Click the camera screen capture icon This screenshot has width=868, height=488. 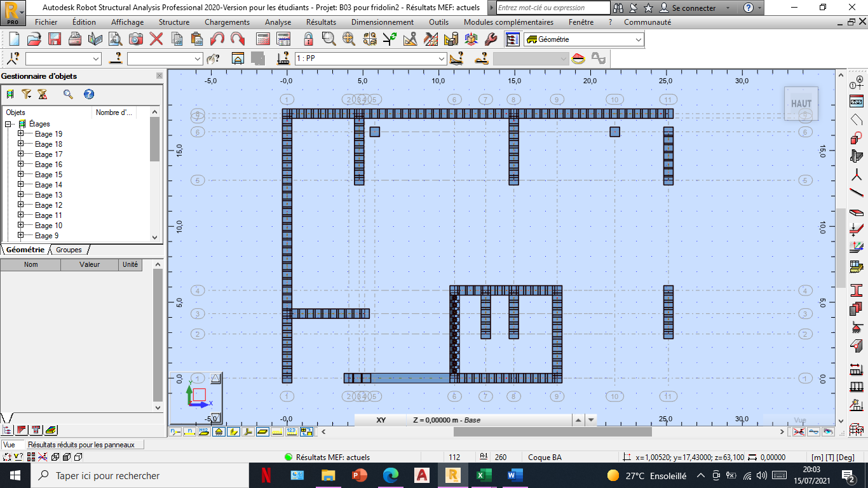[136, 39]
